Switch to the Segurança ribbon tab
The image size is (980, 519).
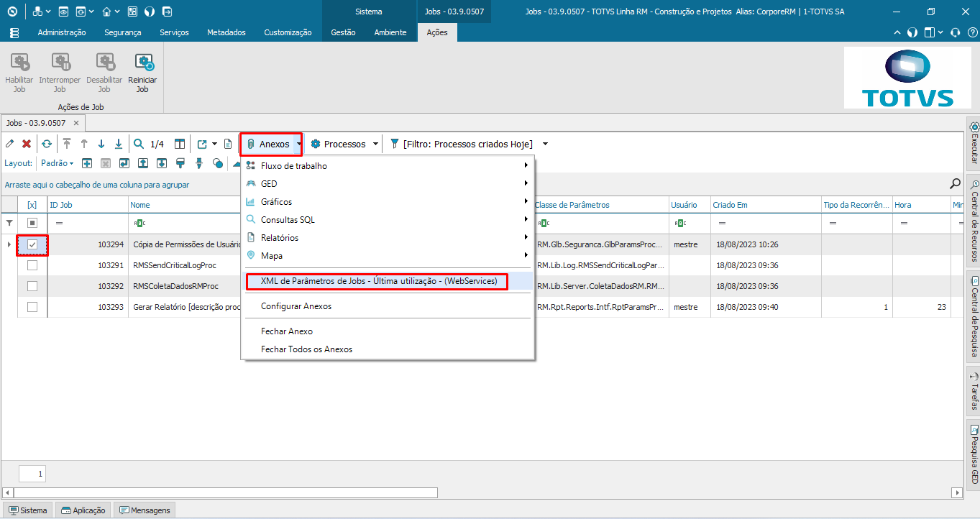[x=123, y=32]
